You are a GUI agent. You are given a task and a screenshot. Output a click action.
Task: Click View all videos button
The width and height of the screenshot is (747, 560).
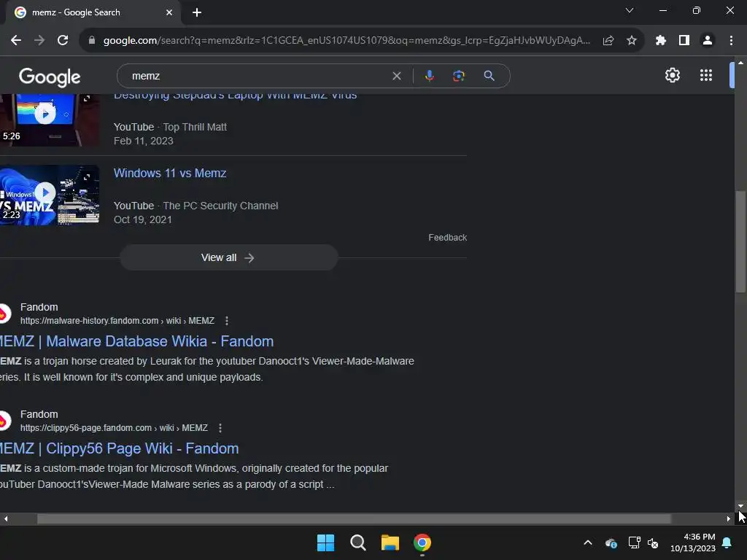click(228, 257)
